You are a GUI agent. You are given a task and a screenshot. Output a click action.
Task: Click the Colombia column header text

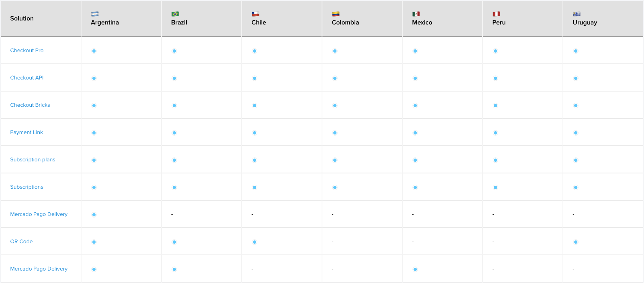click(x=345, y=22)
